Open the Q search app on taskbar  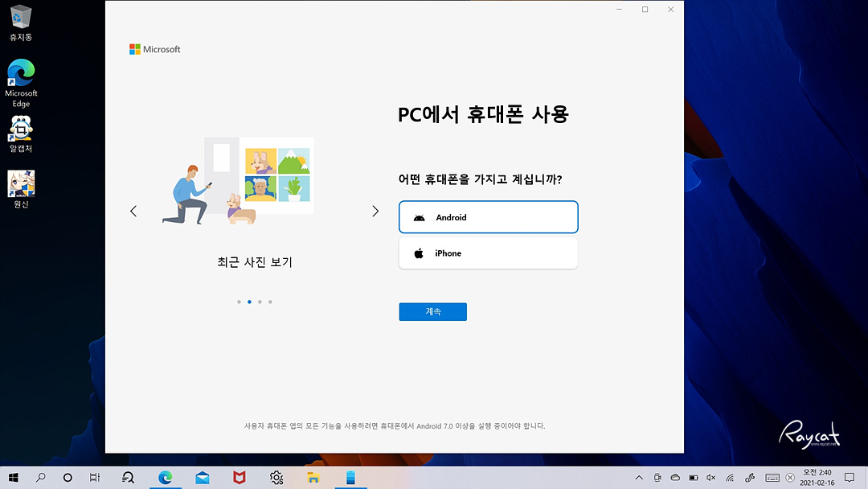128,478
